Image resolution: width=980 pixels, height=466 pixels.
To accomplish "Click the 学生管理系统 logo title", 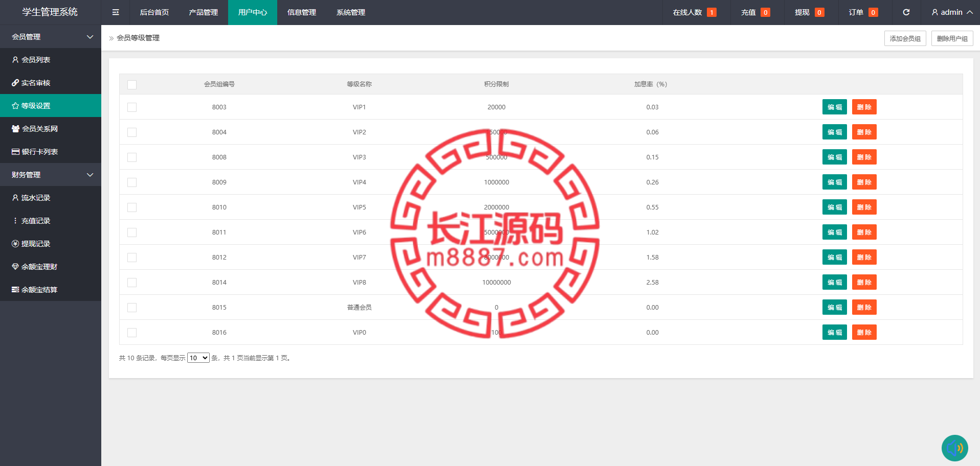I will pyautogui.click(x=50, y=12).
